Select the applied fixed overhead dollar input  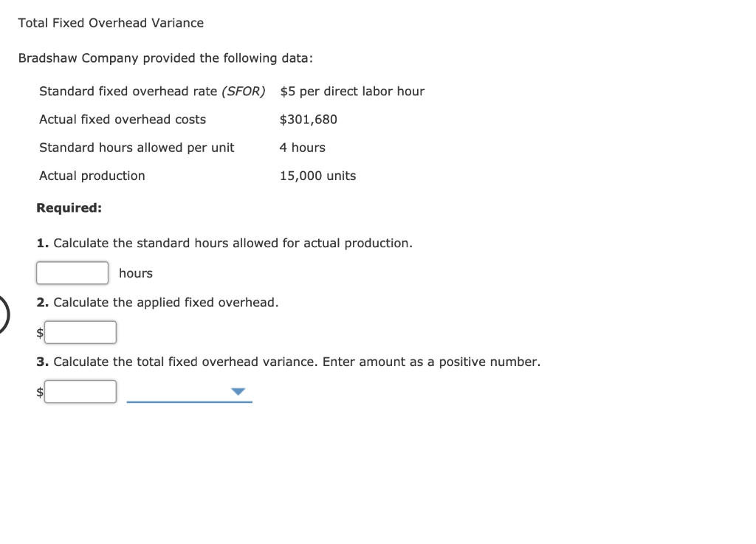[80, 332]
